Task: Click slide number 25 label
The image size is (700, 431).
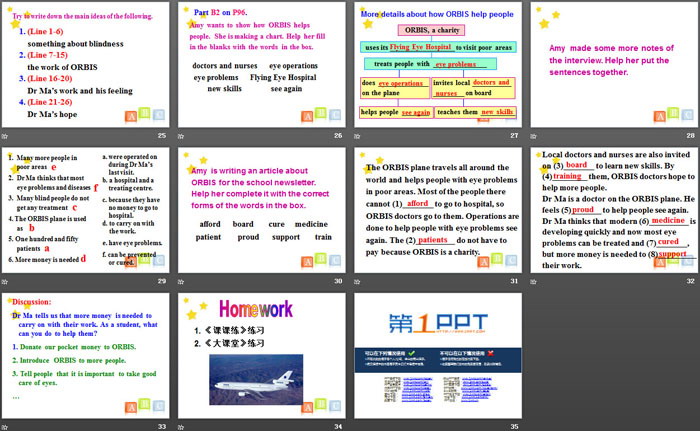Action: pyautogui.click(x=162, y=135)
